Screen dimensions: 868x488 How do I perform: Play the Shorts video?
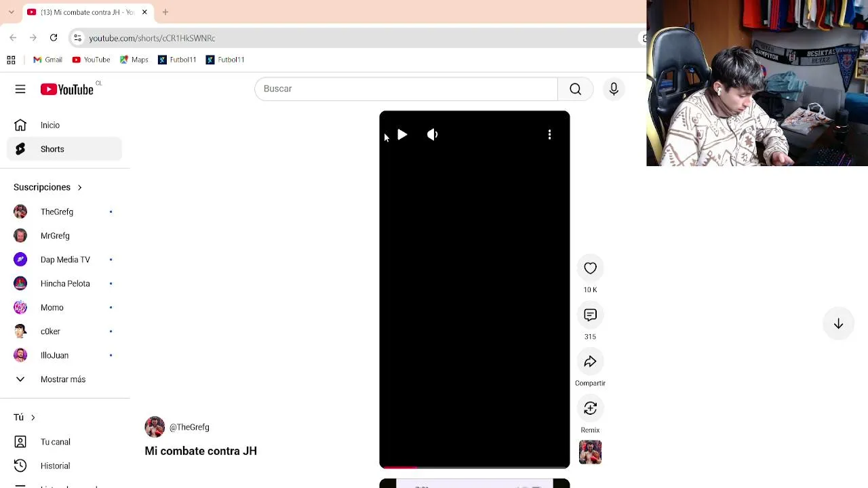pos(402,135)
